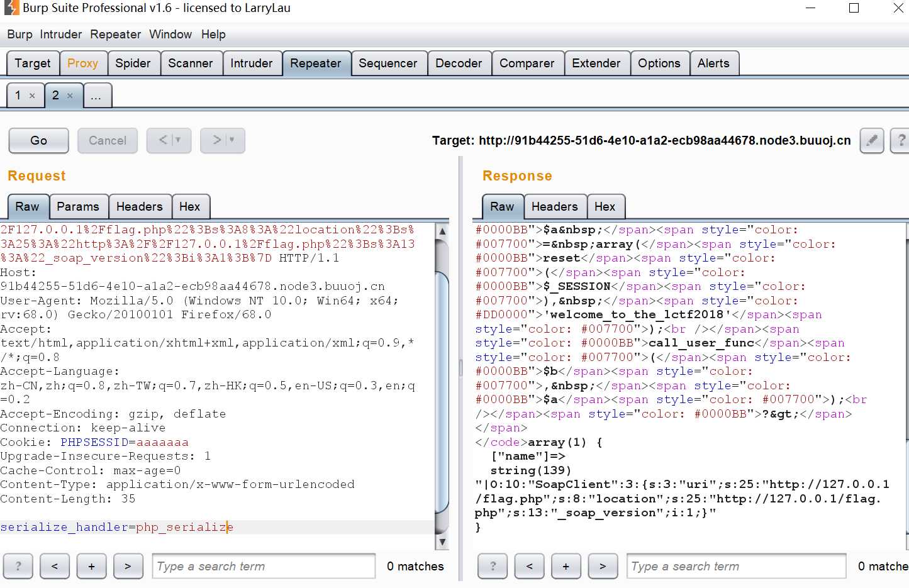Go to previous match in request search
Screen dimensions: 909x588
coord(55,566)
